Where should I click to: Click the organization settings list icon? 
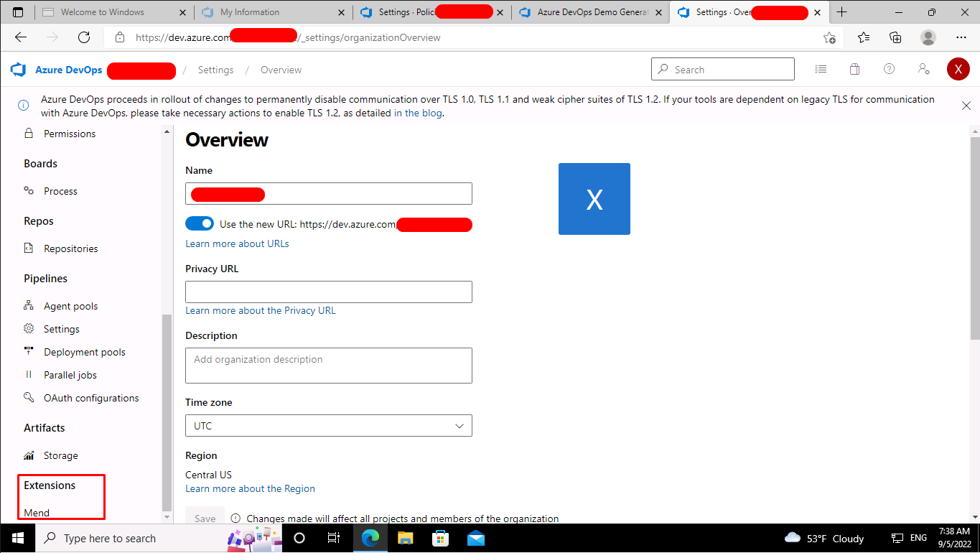(x=821, y=68)
